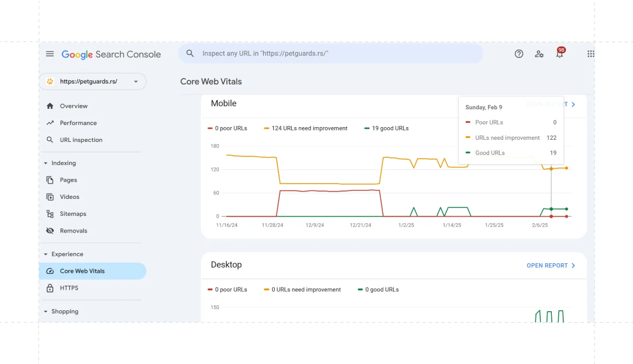Screen dimensions: 633x364
Task: Click the URL inspection magnifier icon
Action: 50,140
